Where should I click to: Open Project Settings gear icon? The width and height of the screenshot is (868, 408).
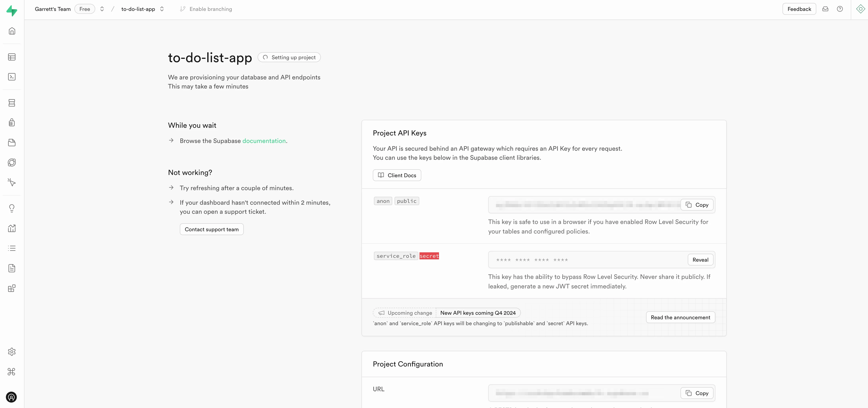12,352
